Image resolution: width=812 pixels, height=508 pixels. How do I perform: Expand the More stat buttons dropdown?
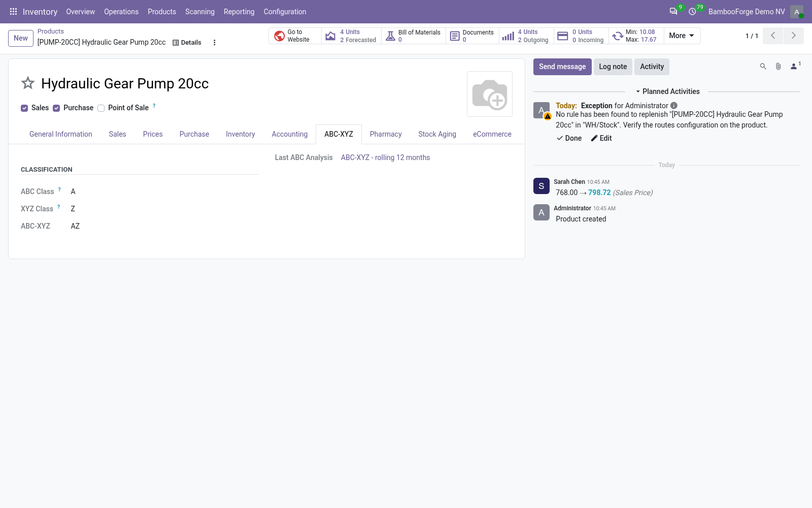[x=682, y=36]
